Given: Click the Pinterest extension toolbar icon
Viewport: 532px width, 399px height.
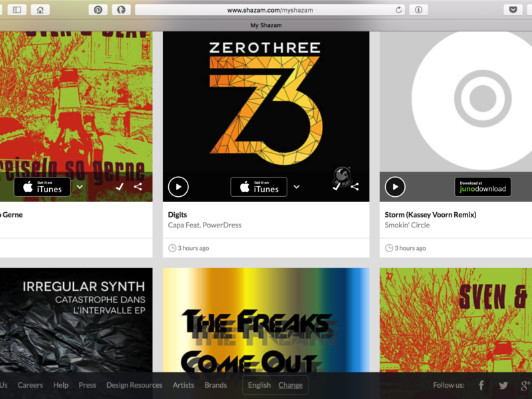Looking at the screenshot, I should point(98,10).
